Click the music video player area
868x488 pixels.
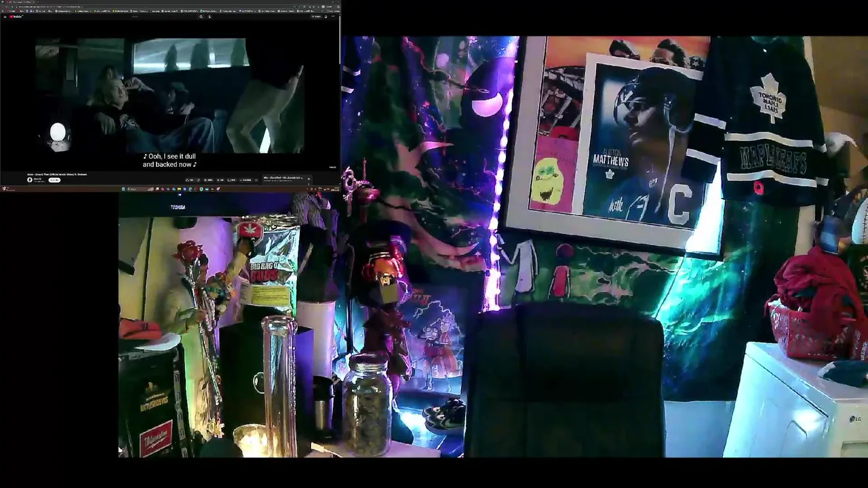(x=170, y=95)
